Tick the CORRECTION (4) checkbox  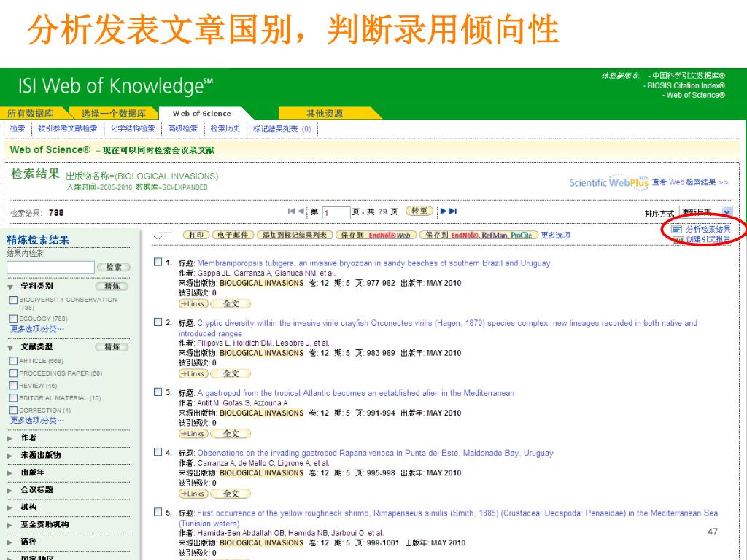[x=13, y=411]
